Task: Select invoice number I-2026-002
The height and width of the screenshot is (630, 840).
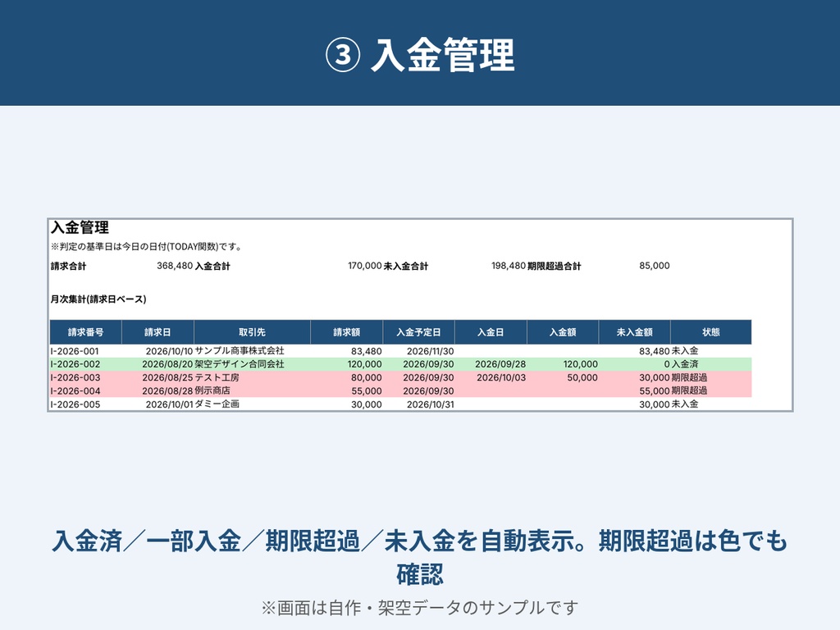Action: 75,364
